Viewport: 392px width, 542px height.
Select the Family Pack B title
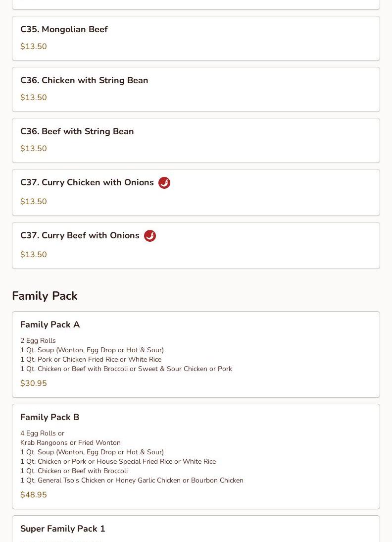49,417
